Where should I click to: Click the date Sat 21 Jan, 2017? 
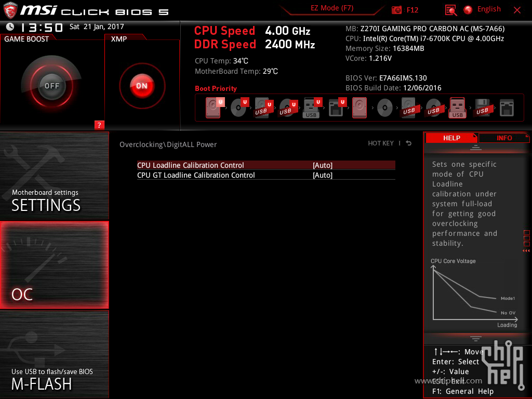point(97,26)
